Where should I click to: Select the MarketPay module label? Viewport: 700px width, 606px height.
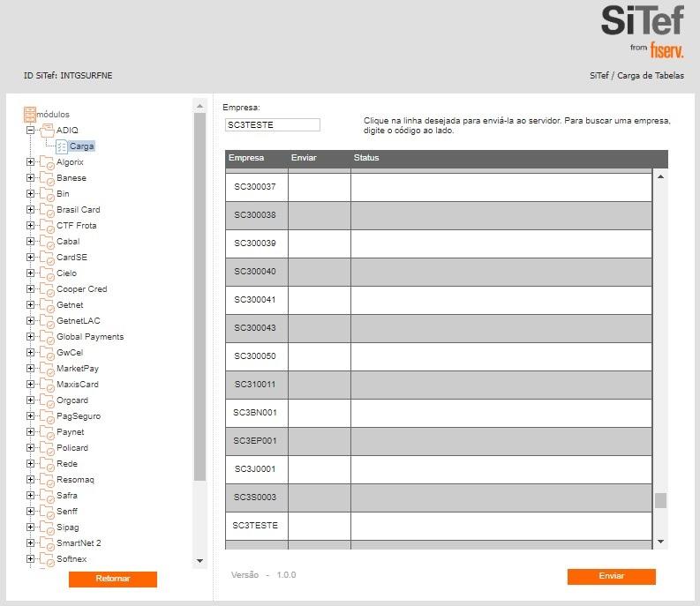click(78, 369)
